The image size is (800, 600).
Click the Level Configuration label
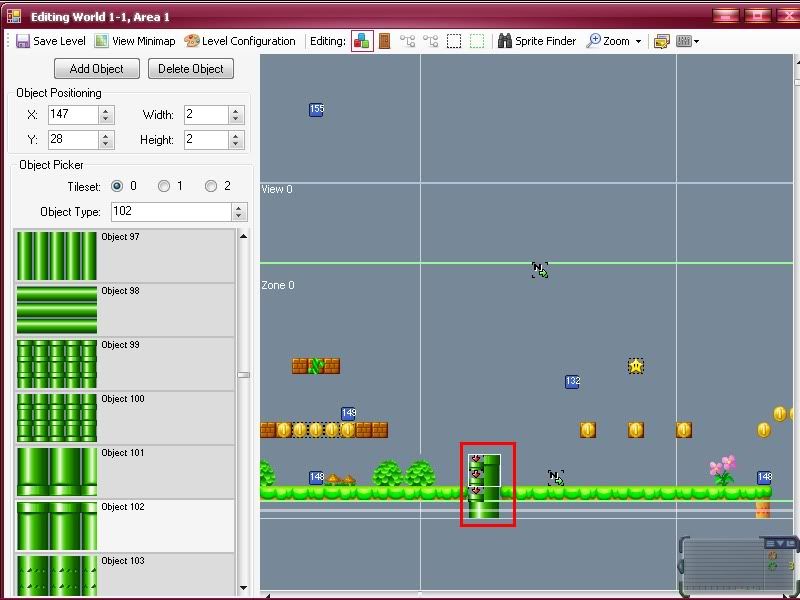(248, 41)
